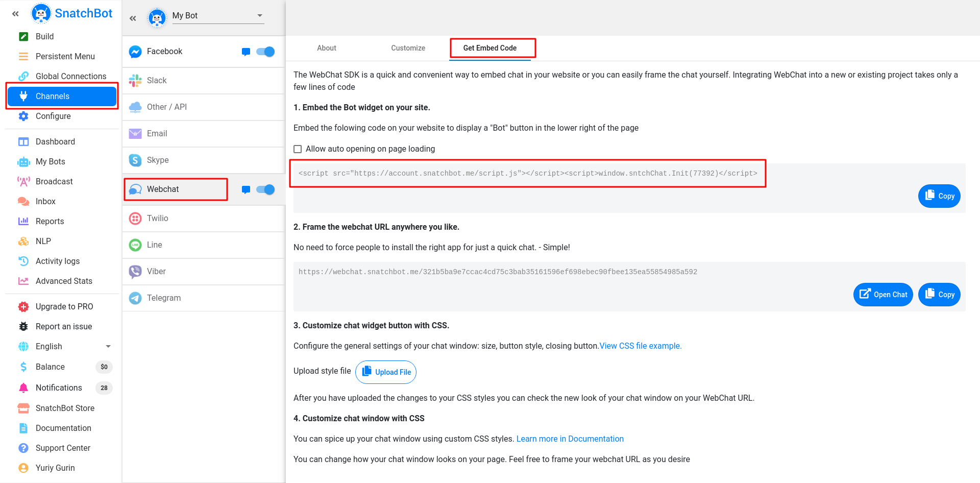The image size is (980, 483).
Task: Click the SnatchBot logo icon
Action: pos(41,13)
